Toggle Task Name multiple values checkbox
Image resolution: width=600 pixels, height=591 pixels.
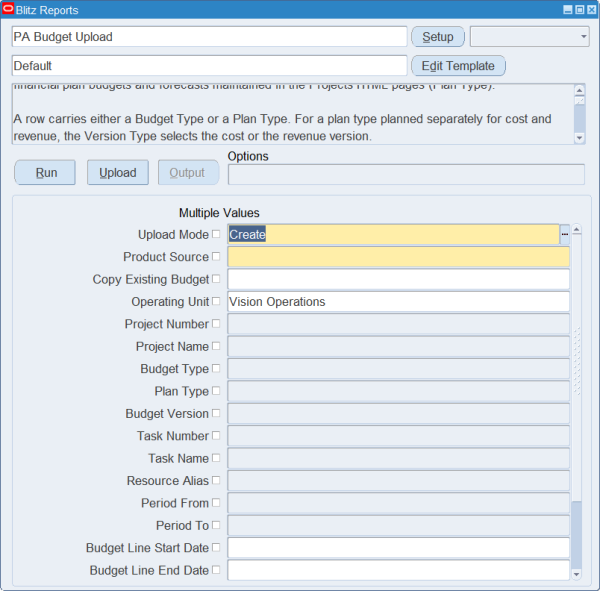pyautogui.click(x=216, y=457)
